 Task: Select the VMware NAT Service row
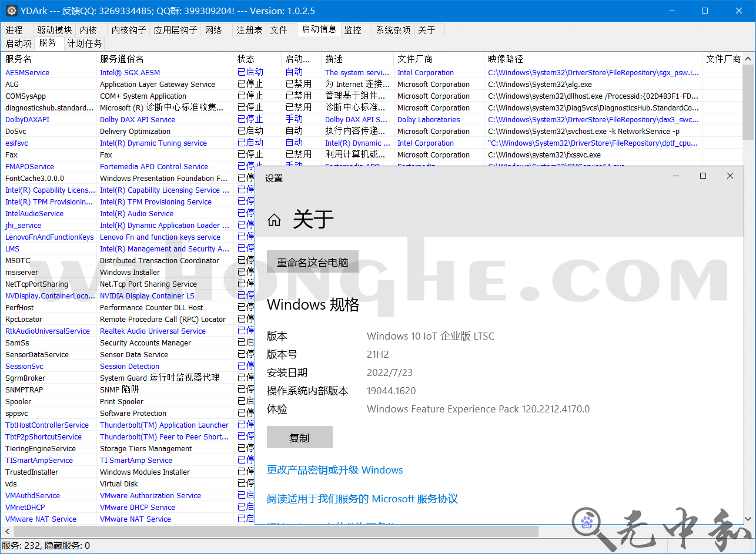(128, 519)
